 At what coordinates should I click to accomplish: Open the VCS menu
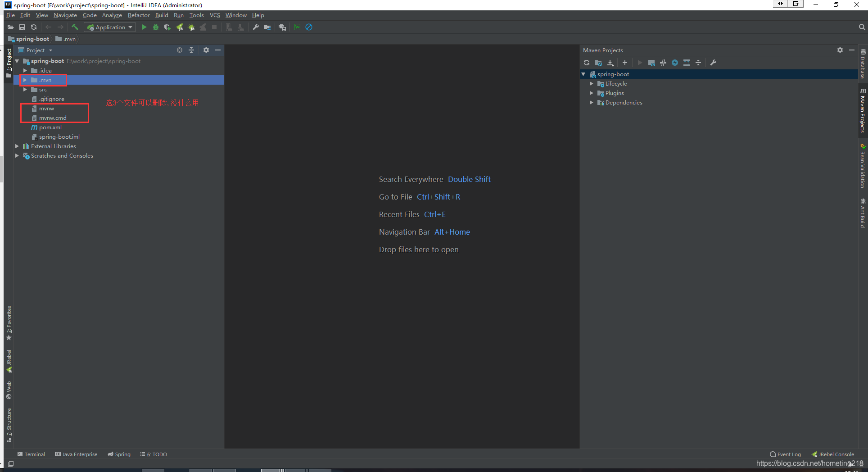(x=215, y=15)
